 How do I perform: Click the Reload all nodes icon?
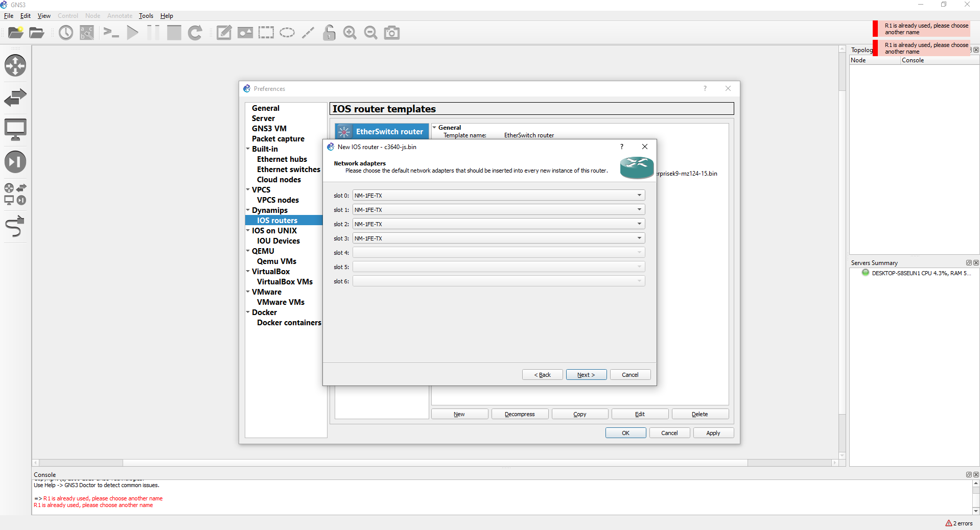coord(195,32)
